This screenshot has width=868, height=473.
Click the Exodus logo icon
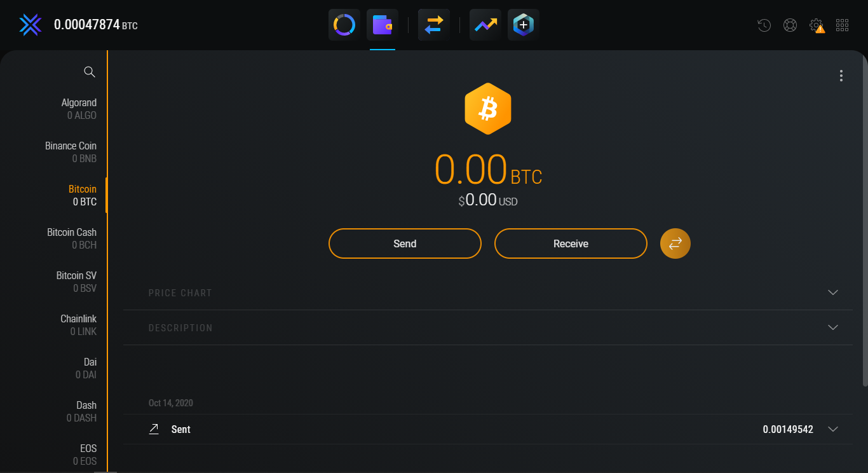30,25
